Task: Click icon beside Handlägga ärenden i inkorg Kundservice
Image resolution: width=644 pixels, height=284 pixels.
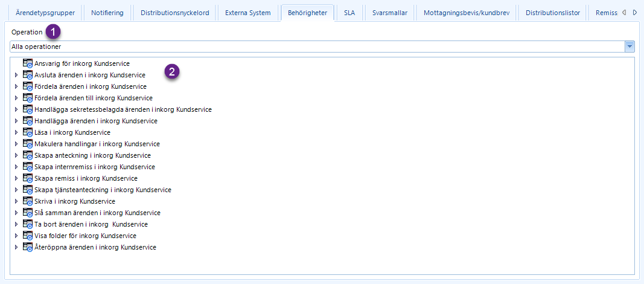Action: [x=28, y=121]
